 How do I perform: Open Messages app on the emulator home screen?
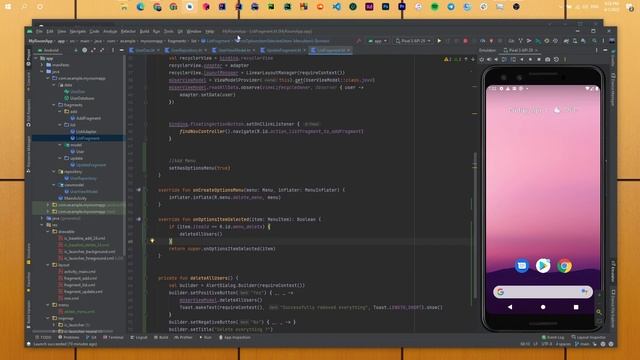pyautogui.click(x=522, y=266)
